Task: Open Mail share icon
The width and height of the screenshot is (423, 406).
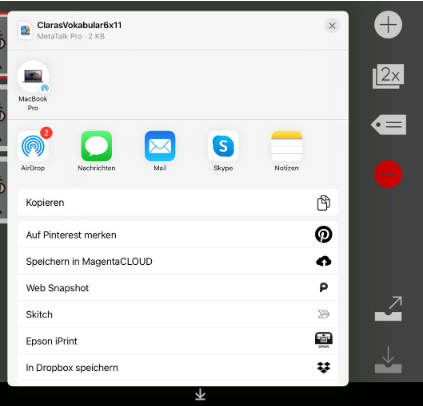Action: pyautogui.click(x=160, y=146)
